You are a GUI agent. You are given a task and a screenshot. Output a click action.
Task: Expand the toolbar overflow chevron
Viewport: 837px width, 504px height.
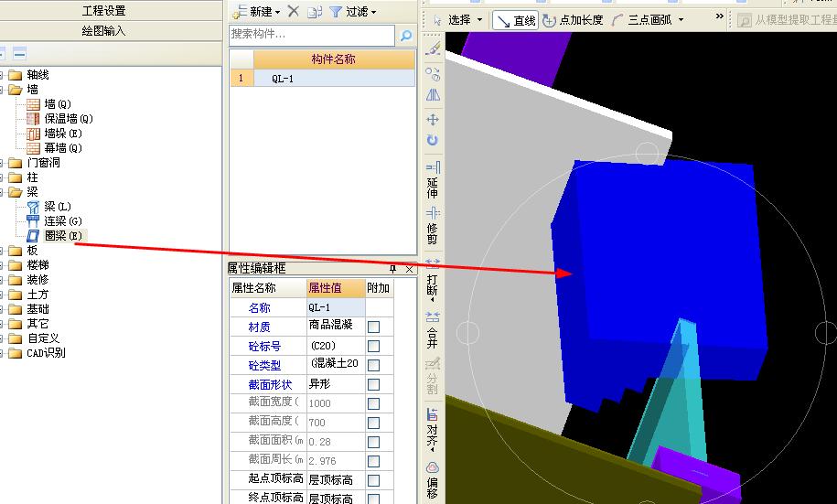point(719,16)
